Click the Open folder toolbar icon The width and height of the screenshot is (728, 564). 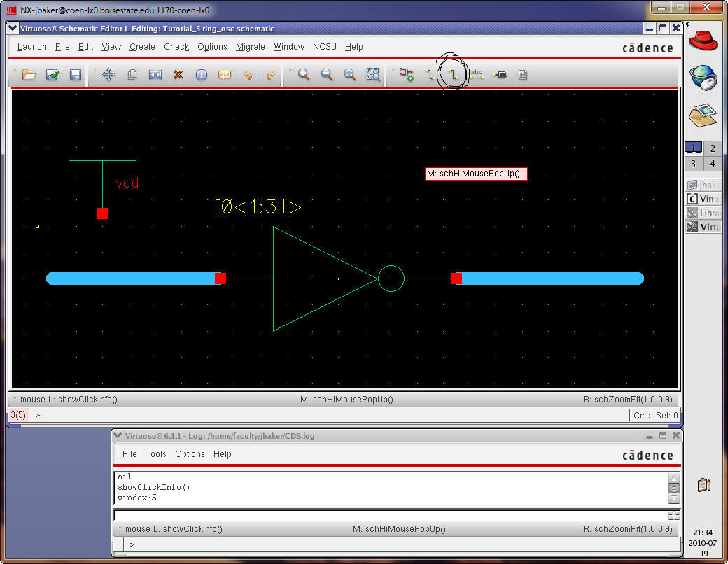pos(29,75)
